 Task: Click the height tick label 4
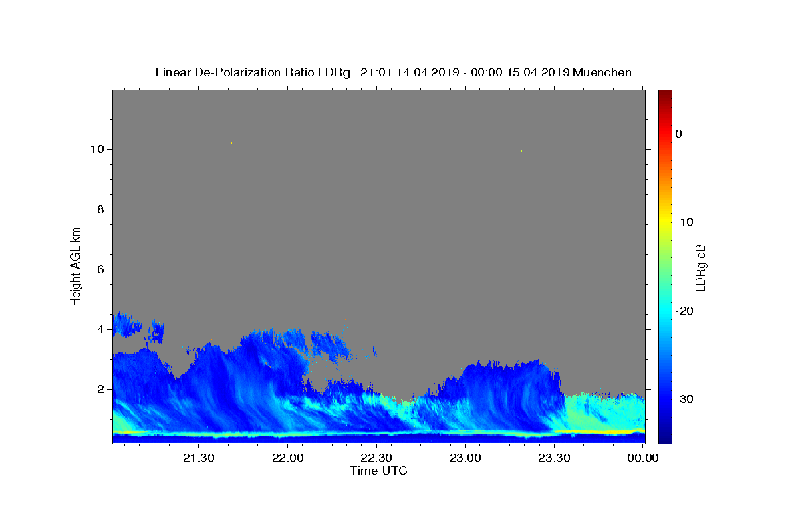(100, 329)
